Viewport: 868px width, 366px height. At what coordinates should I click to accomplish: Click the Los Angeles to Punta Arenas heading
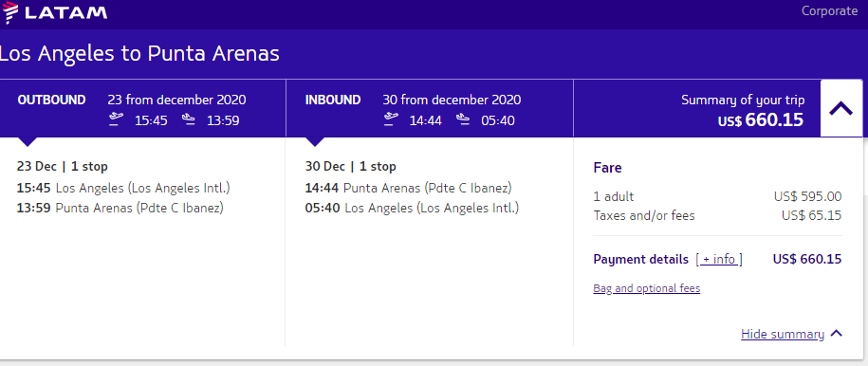click(139, 54)
